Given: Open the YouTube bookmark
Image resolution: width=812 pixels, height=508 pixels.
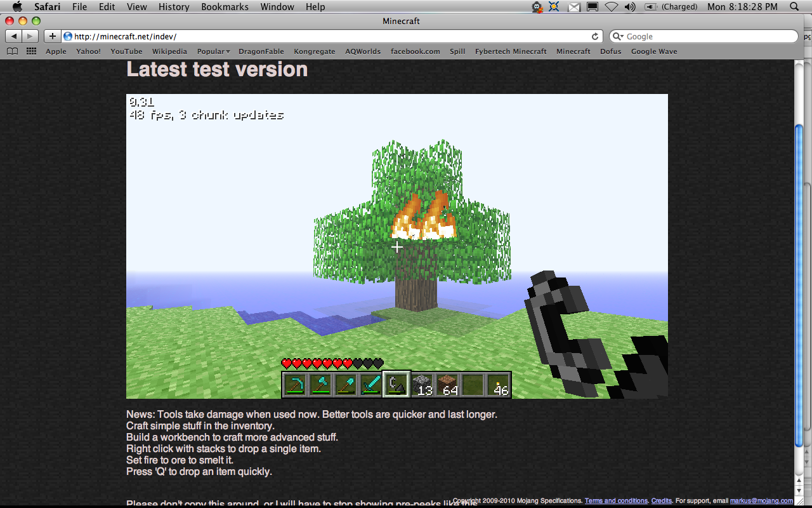Looking at the screenshot, I should pyautogui.click(x=126, y=51).
